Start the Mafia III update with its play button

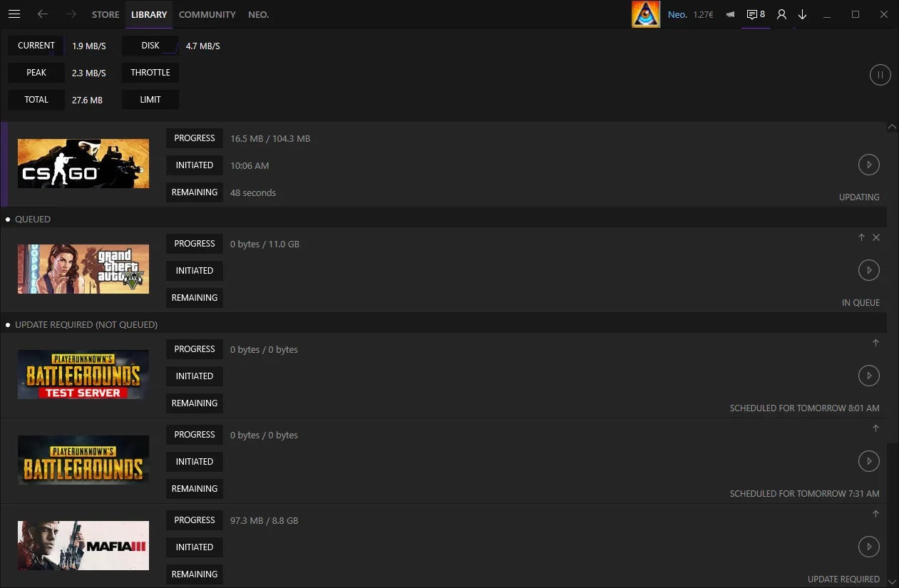click(x=868, y=547)
